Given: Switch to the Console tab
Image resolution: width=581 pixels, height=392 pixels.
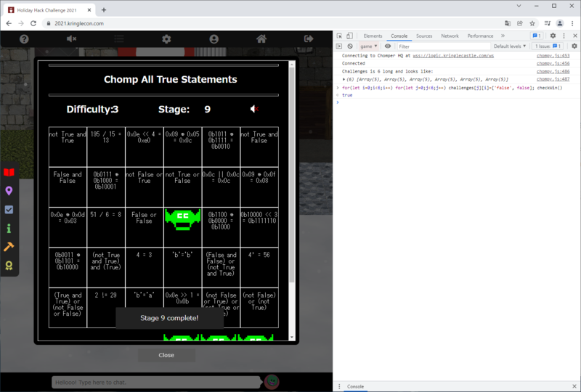Looking at the screenshot, I should [x=399, y=36].
